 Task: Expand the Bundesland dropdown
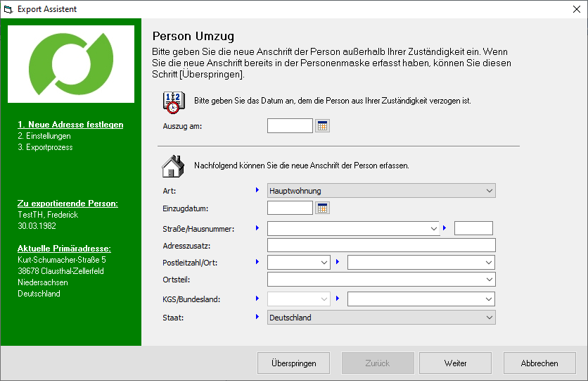[489, 299]
